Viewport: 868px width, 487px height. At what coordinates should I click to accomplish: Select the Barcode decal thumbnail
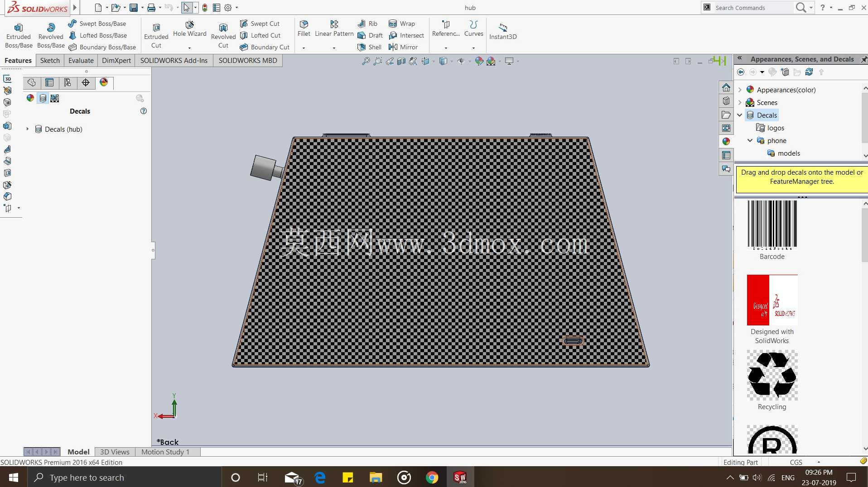pyautogui.click(x=772, y=225)
